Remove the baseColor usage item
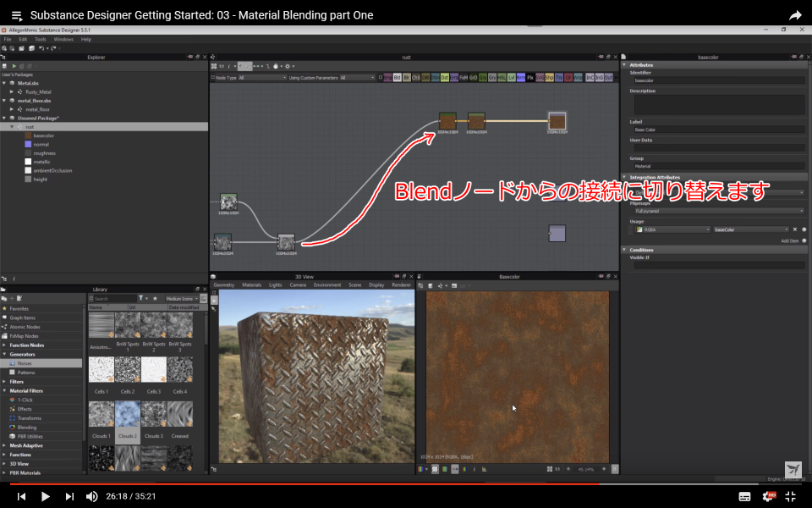812x508 pixels. (795, 229)
